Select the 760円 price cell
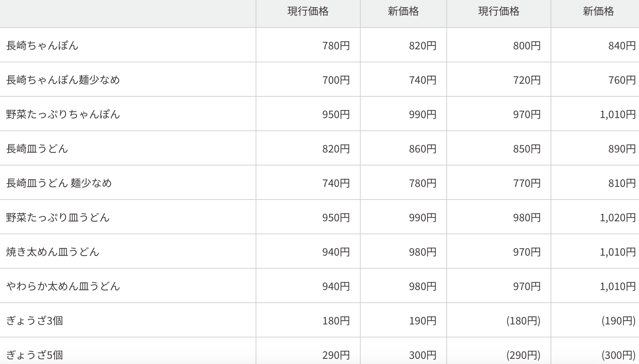This screenshot has height=364, width=639. [622, 80]
